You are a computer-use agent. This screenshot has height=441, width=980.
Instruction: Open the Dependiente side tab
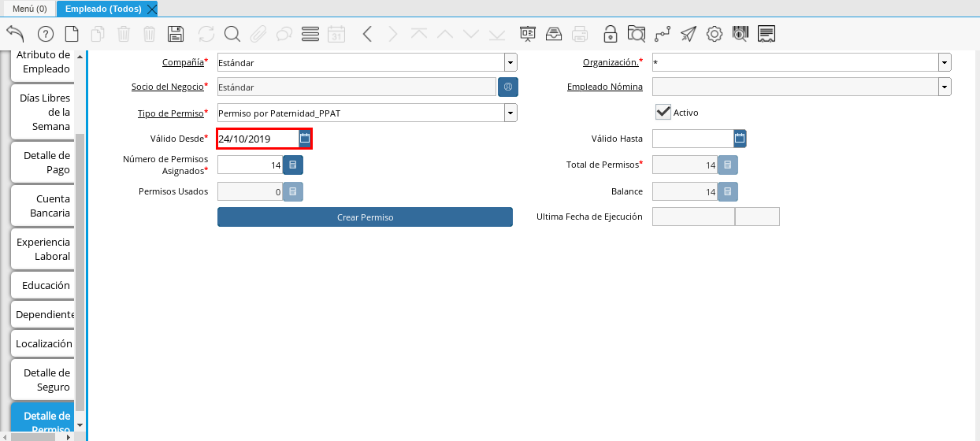click(x=43, y=314)
